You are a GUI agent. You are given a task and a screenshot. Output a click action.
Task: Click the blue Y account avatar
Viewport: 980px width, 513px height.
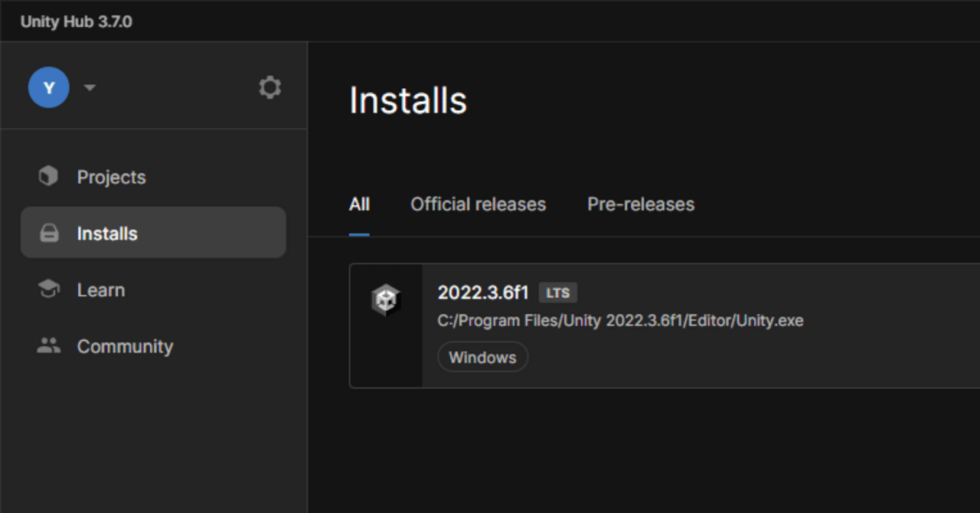point(49,87)
